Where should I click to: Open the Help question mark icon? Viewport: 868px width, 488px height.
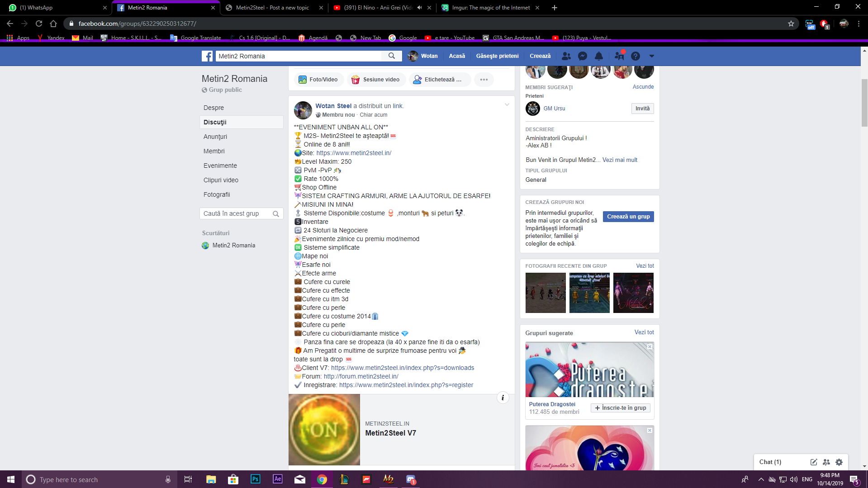coord(636,56)
